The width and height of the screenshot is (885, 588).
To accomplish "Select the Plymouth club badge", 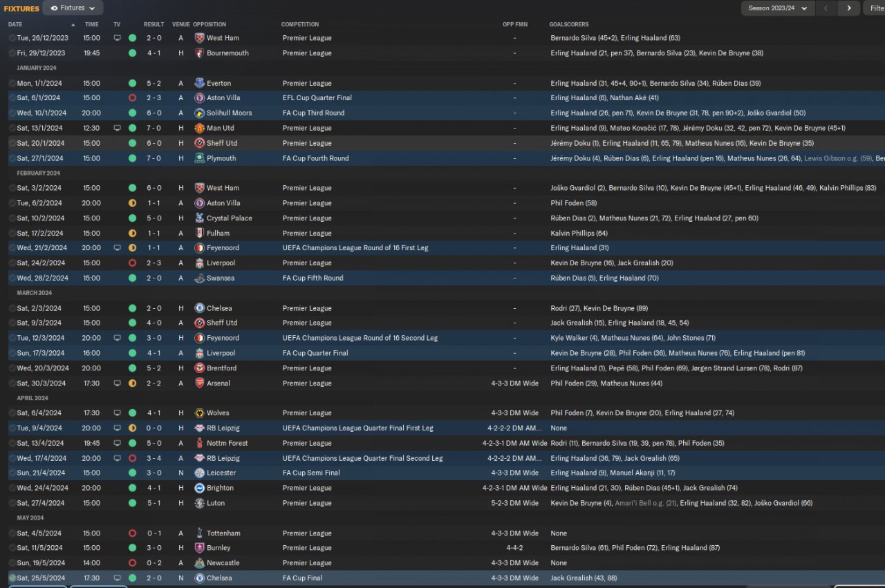I will (200, 158).
